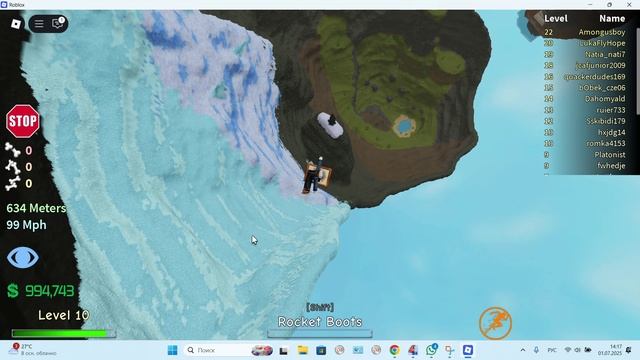Open the Task View taskbar icon
The image size is (640, 360).
coord(283,351)
